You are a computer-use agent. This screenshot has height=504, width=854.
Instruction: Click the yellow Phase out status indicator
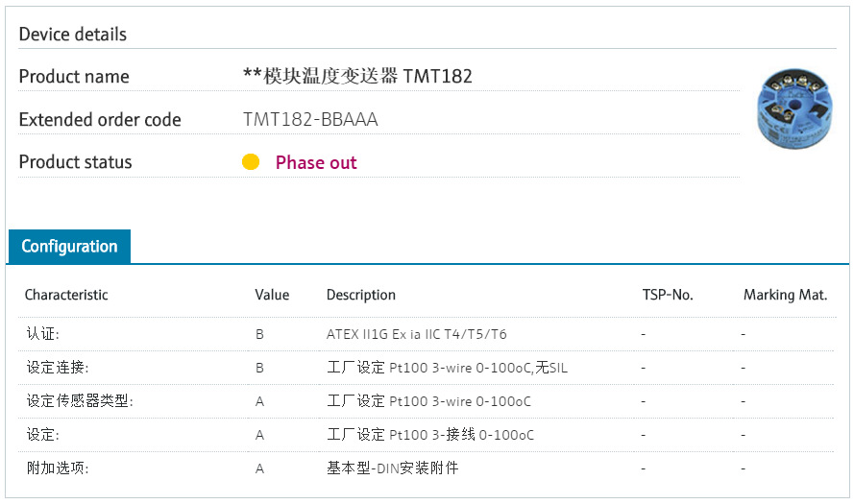pos(251,162)
